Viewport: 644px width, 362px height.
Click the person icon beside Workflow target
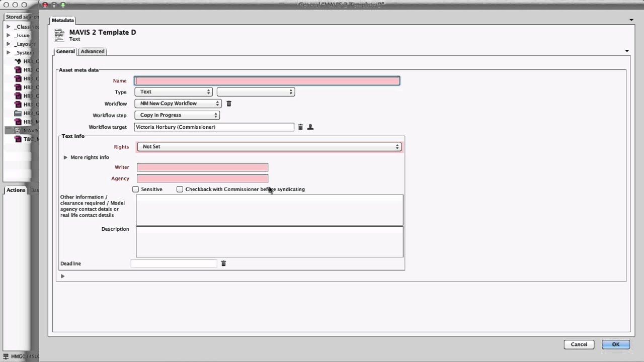tap(310, 127)
